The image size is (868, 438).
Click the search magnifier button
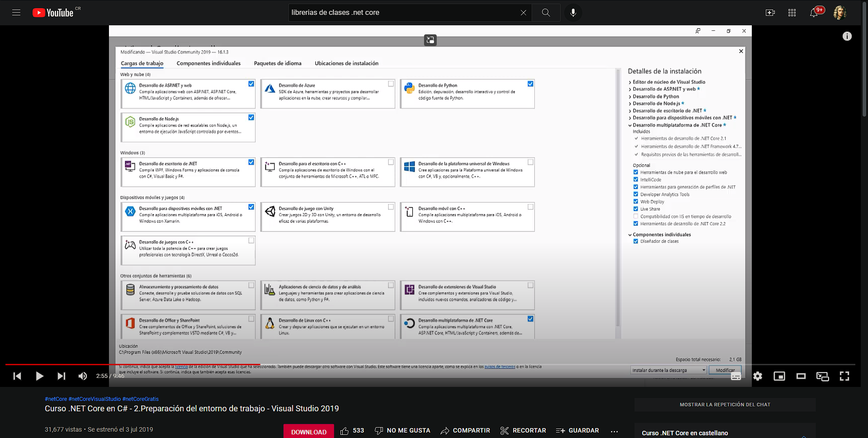click(546, 13)
